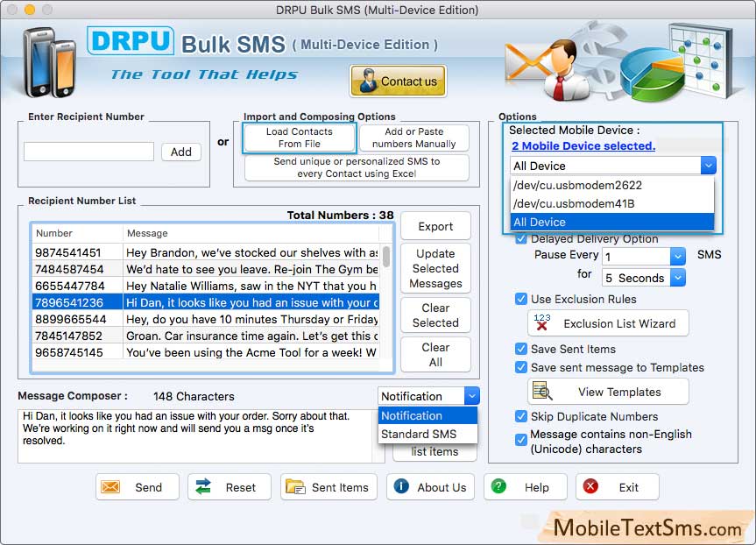The image size is (756, 545).
Task: Click the Sent Items button
Action: tap(329, 487)
